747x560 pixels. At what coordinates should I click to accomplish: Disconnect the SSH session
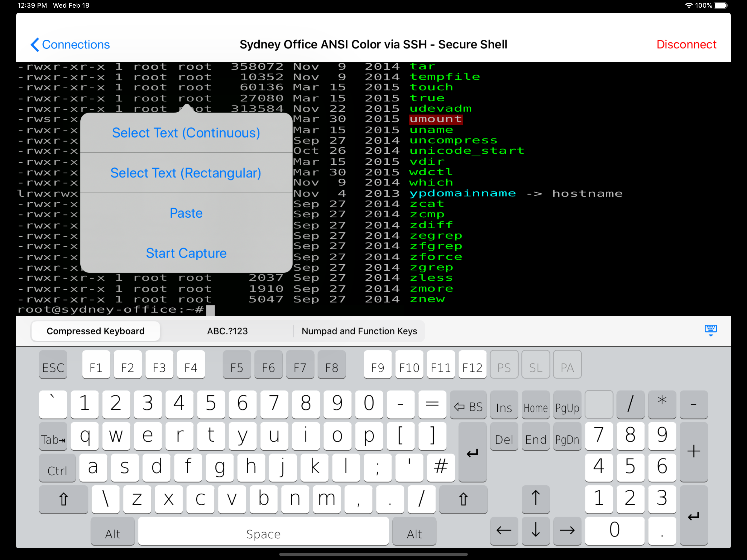coord(686,45)
